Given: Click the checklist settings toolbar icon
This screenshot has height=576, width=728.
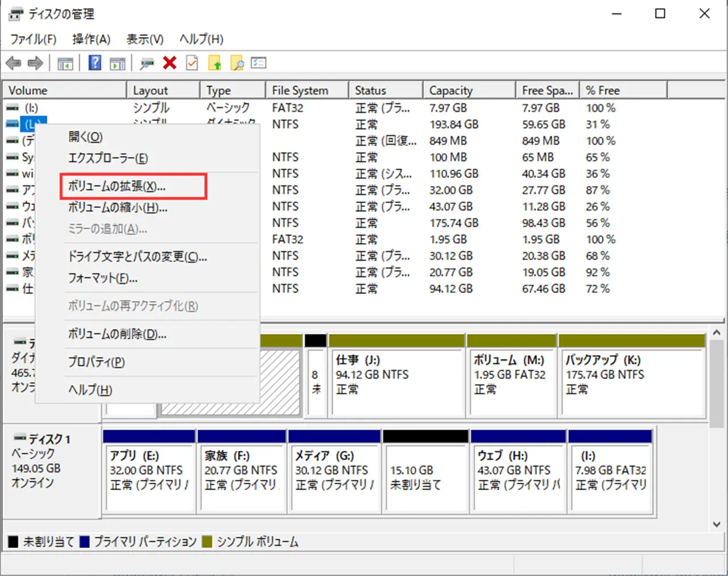Looking at the screenshot, I should click(259, 63).
